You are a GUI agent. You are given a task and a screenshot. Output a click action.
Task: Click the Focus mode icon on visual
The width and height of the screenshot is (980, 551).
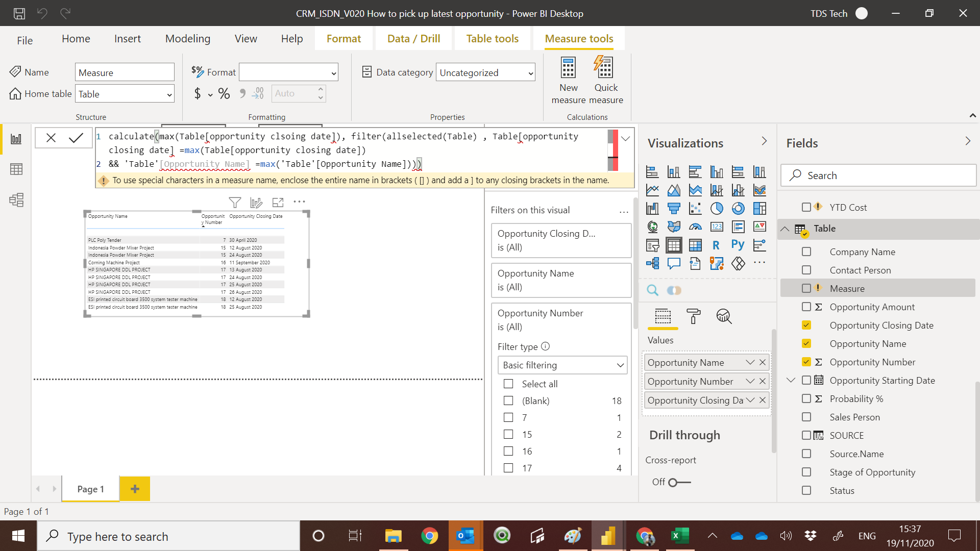(278, 203)
